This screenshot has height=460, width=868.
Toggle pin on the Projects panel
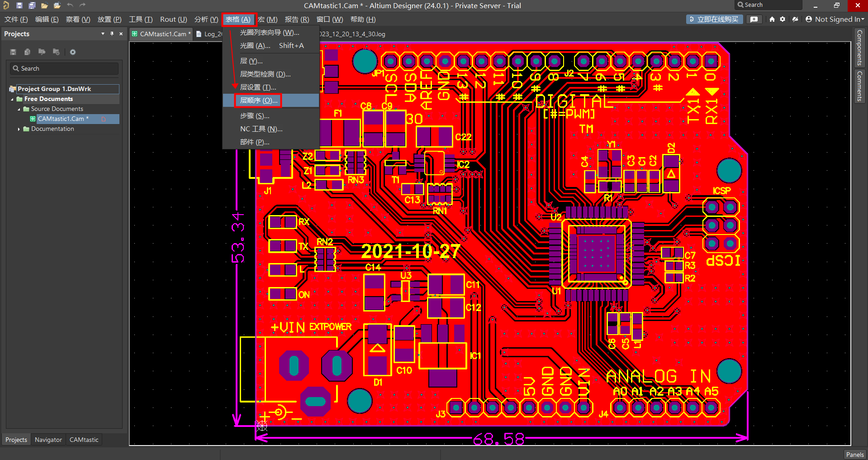tap(112, 34)
